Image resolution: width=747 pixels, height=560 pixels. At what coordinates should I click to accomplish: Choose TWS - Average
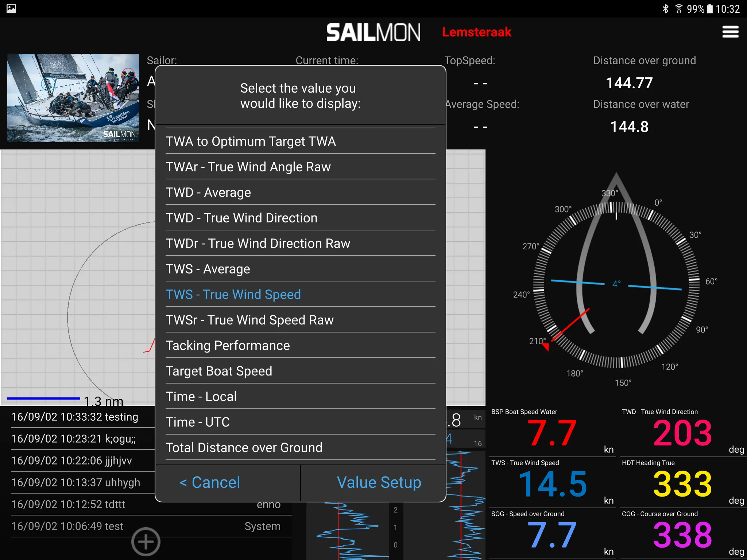point(300,269)
